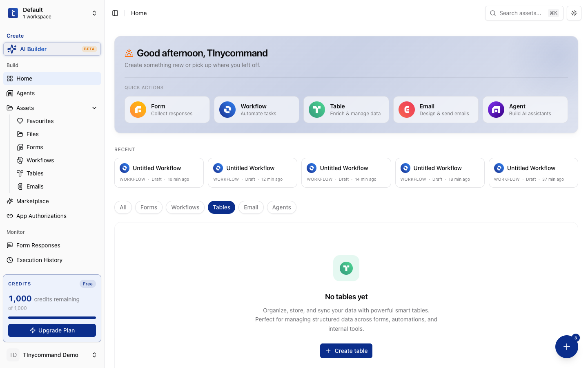Click the Marketplace label
This screenshot has height=368, width=588.
click(x=33, y=201)
